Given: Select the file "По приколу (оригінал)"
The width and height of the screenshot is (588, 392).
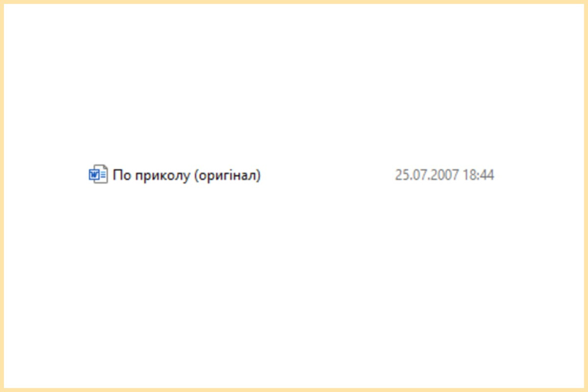Looking at the screenshot, I should click(187, 175).
